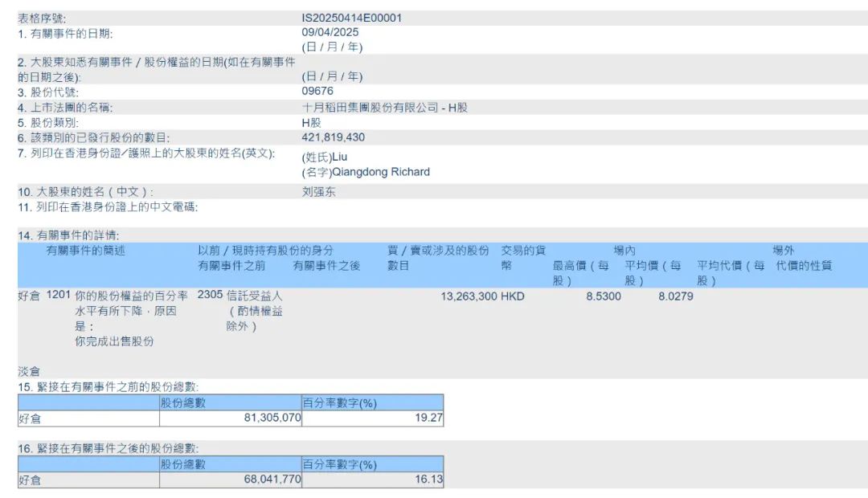Click 股份總數 header in section 15 table

(183, 403)
